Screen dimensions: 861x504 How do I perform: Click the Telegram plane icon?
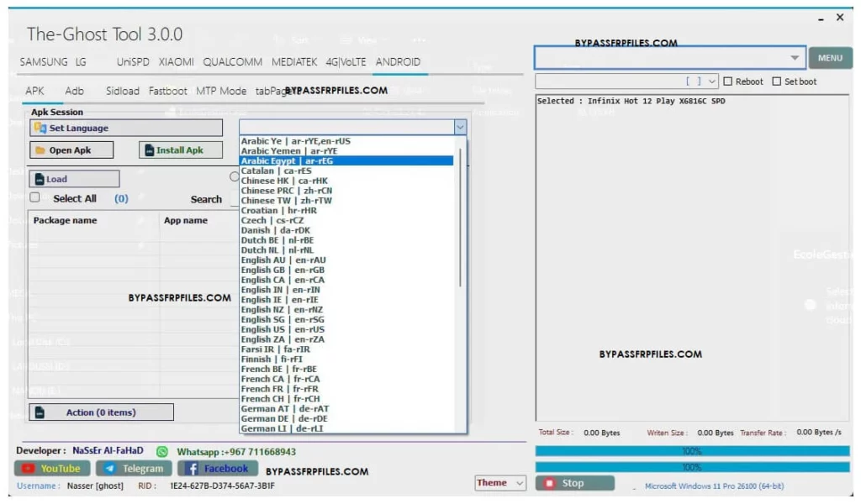(x=110, y=469)
